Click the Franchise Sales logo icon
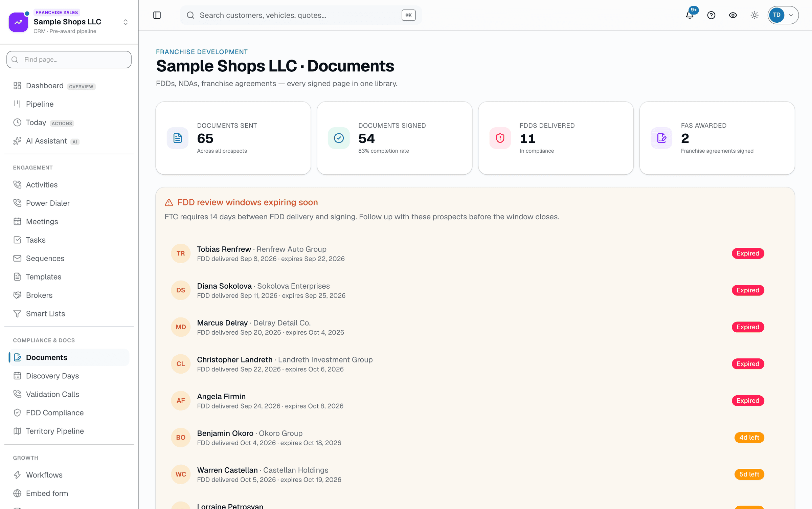The height and width of the screenshot is (509, 812). pos(18,22)
